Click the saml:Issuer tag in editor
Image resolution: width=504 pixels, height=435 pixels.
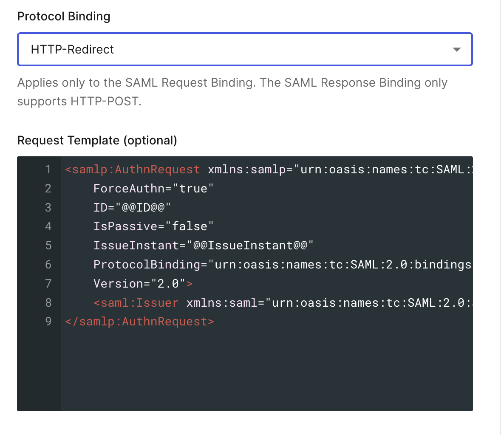pyautogui.click(x=136, y=303)
